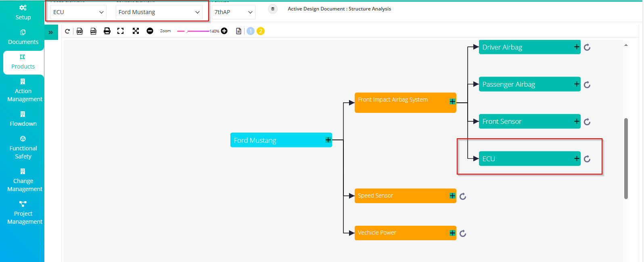This screenshot has width=644, height=262.
Task: Open Functional Safety section
Action: (23, 148)
